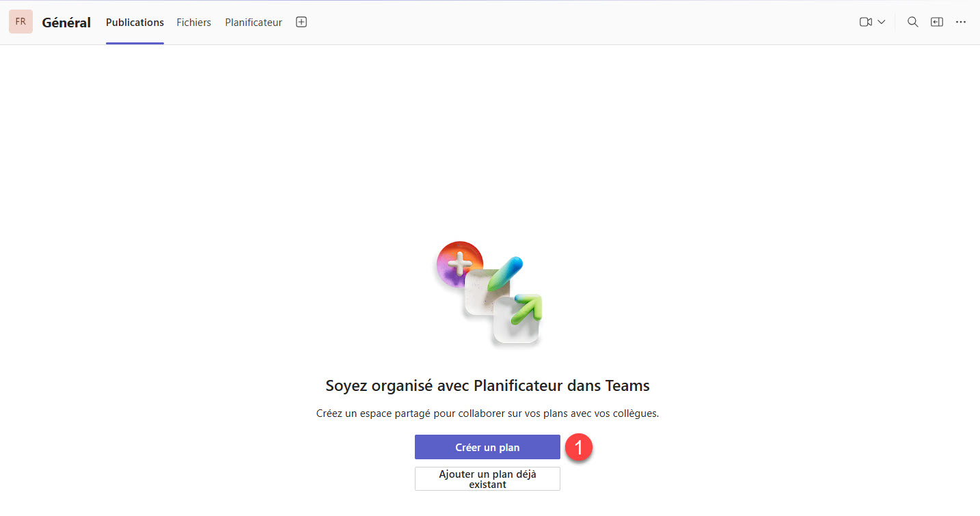This screenshot has width=980, height=516.
Task: Open the side panel arrow icon
Action: 936,22
